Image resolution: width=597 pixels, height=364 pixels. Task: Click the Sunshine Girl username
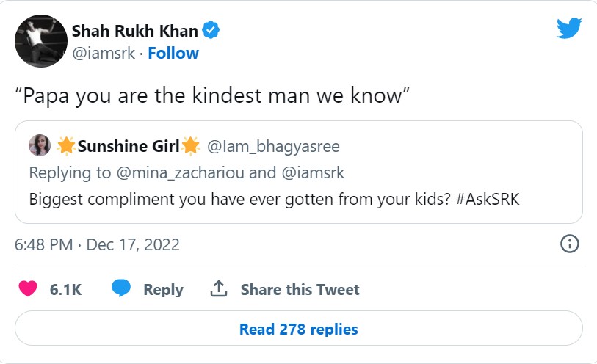point(129,147)
